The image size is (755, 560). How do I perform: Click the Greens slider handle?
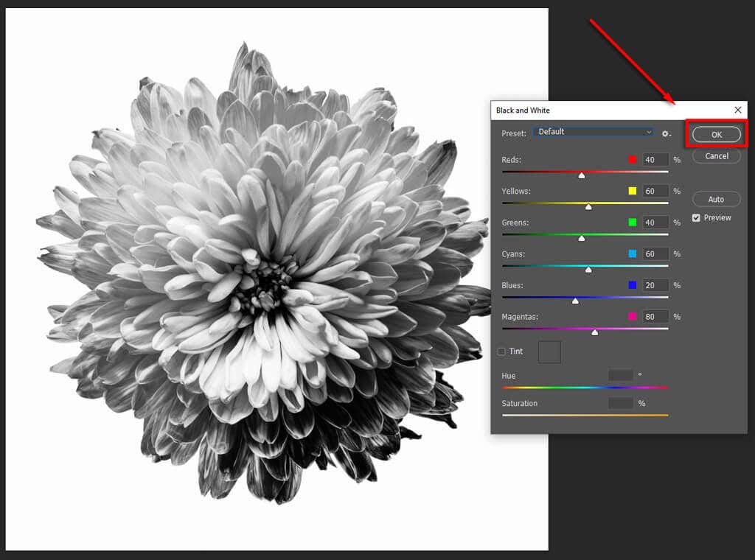point(582,238)
